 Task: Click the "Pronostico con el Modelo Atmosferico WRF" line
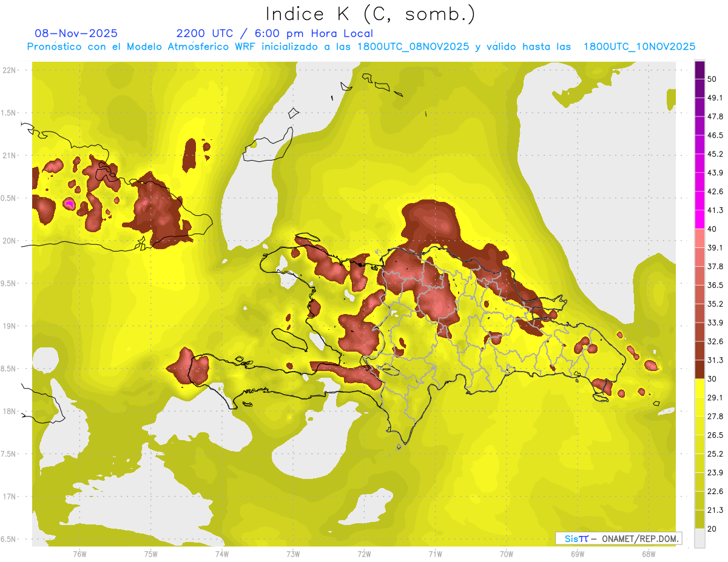(361, 47)
